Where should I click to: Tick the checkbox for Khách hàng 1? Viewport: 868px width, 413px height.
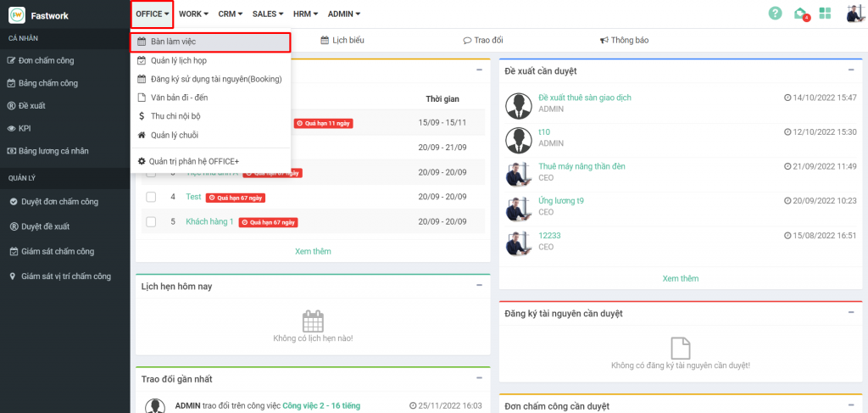151,222
